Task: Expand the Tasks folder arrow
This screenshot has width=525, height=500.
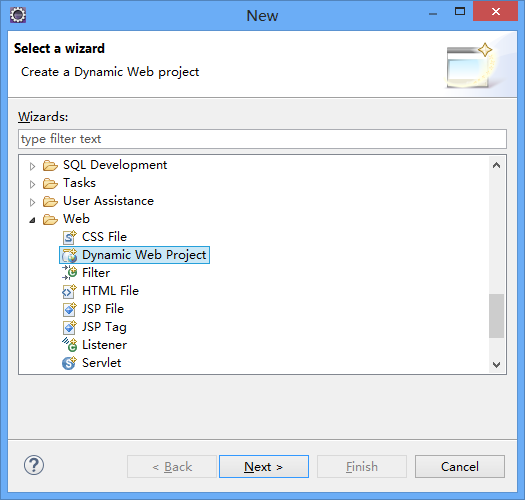Action: pyautogui.click(x=32, y=184)
